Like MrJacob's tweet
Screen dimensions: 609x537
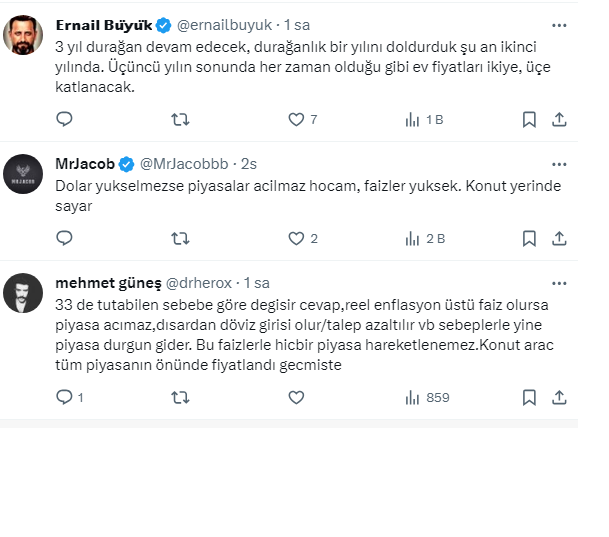[296, 238]
